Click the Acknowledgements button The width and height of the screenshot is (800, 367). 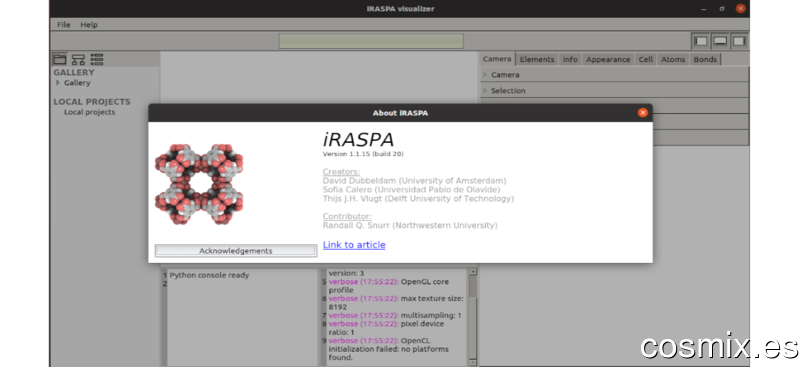(236, 251)
